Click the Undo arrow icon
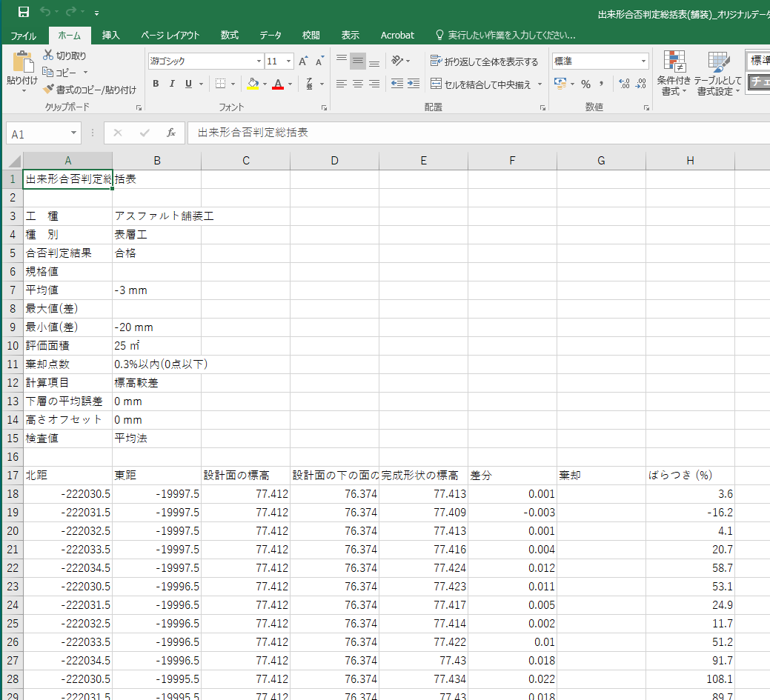Image resolution: width=770 pixels, height=700 pixels. click(x=45, y=12)
